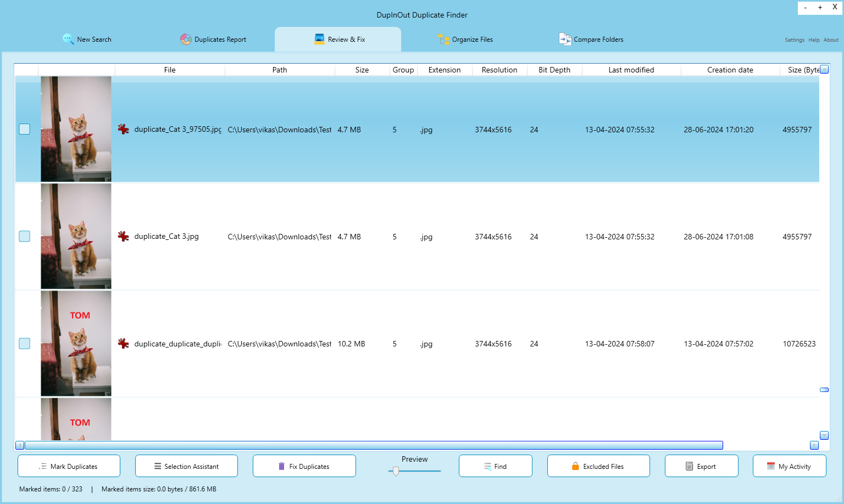Click the Export button

701,466
